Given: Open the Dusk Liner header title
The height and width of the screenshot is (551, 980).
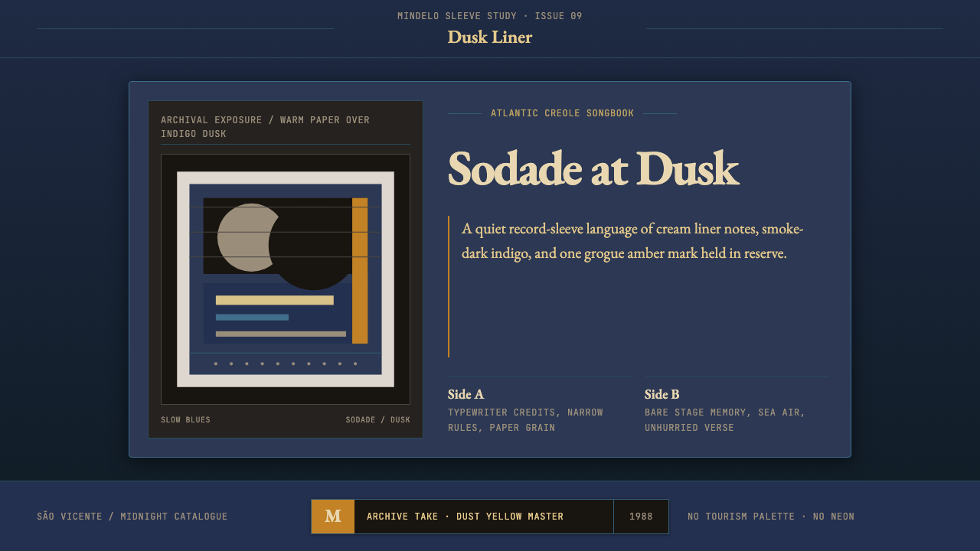Looking at the screenshot, I should click(490, 37).
